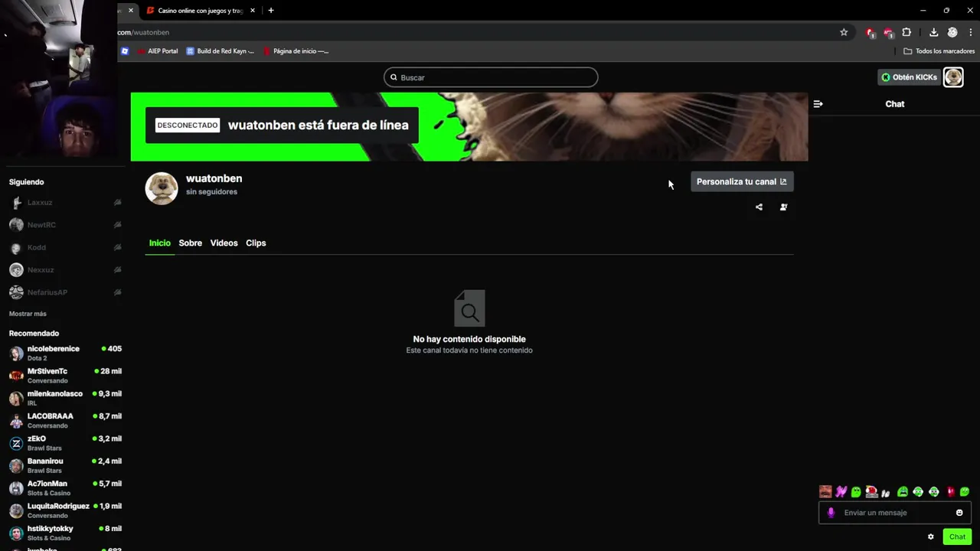This screenshot has height=551, width=980.
Task: Click the notification icon next to NefariusAP
Action: (x=117, y=292)
